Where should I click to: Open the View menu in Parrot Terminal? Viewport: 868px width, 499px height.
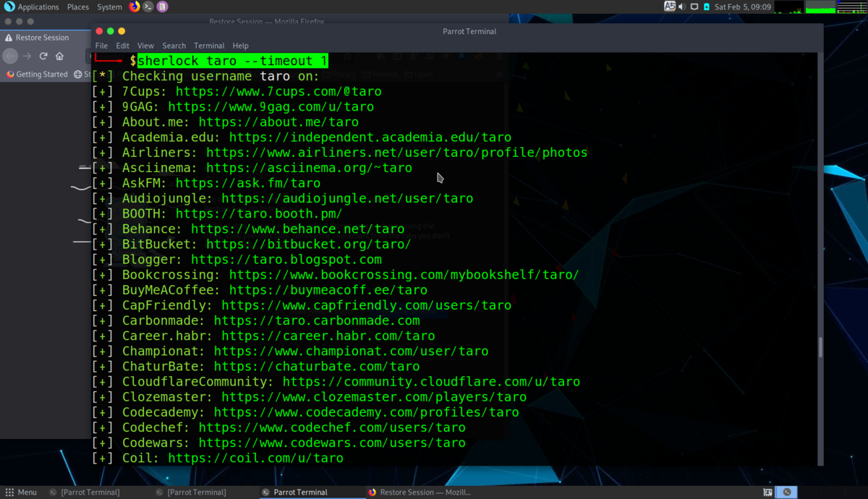coord(145,46)
